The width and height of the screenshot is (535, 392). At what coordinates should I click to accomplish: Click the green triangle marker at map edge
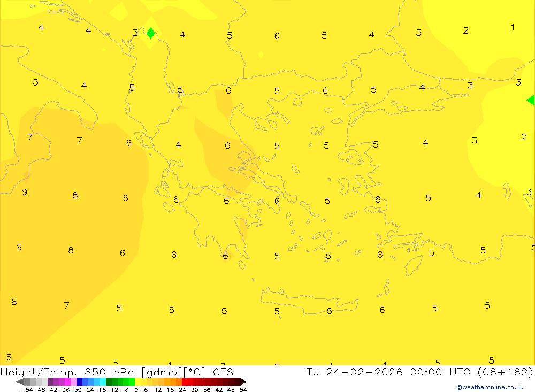(x=531, y=100)
